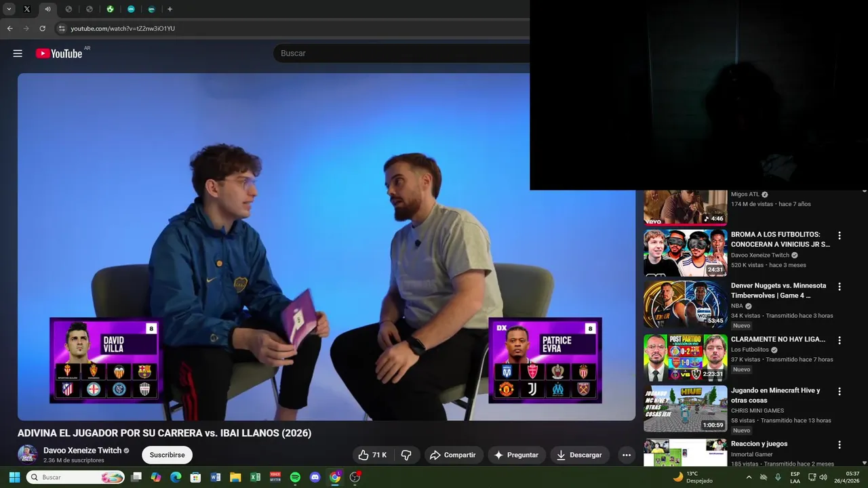Open the "Los Futbolitos" channel name
Image resolution: width=868 pixels, height=488 pixels.
(750, 350)
